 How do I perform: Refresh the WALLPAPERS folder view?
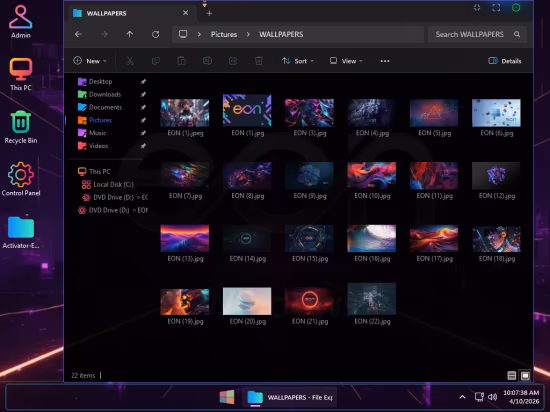[155, 34]
